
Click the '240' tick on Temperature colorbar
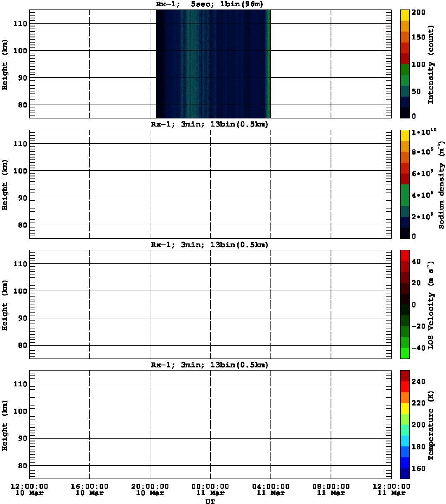[418, 381]
